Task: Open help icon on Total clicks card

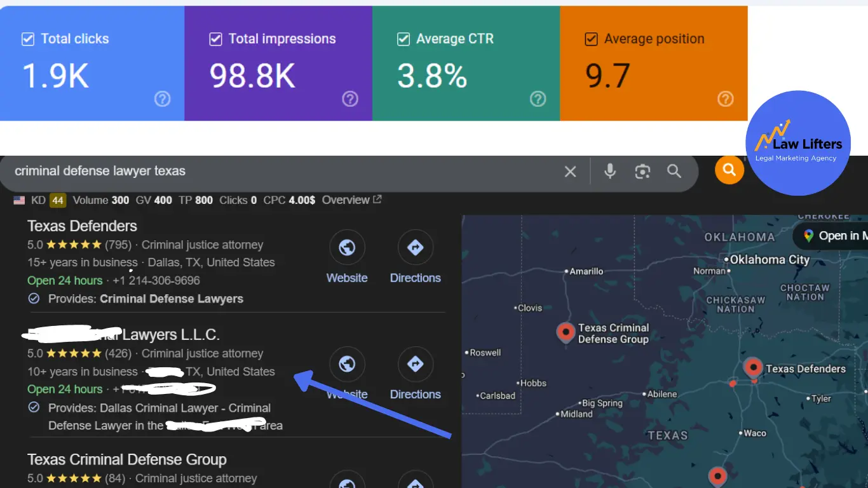Action: pos(163,98)
